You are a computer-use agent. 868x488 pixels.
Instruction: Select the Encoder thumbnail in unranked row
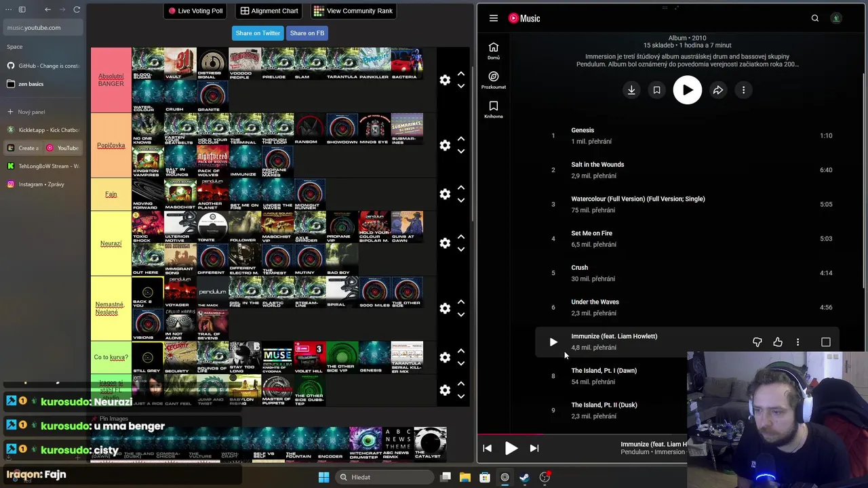tap(333, 443)
